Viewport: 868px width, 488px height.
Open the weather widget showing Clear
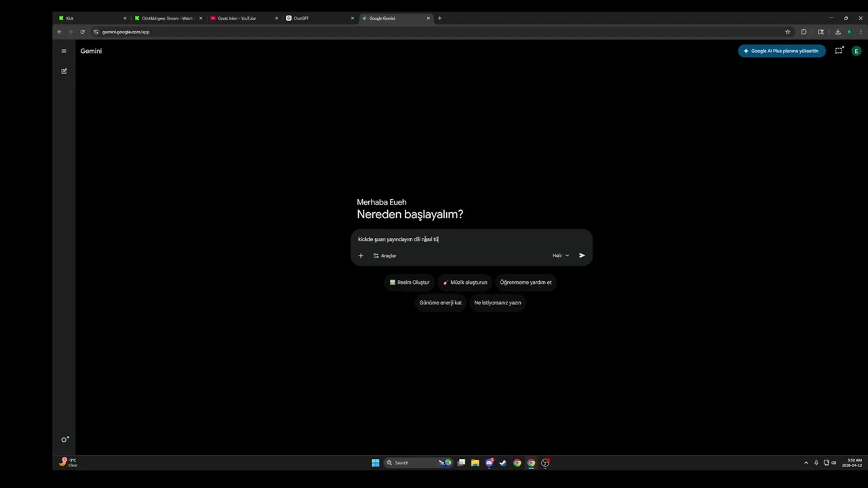68,462
